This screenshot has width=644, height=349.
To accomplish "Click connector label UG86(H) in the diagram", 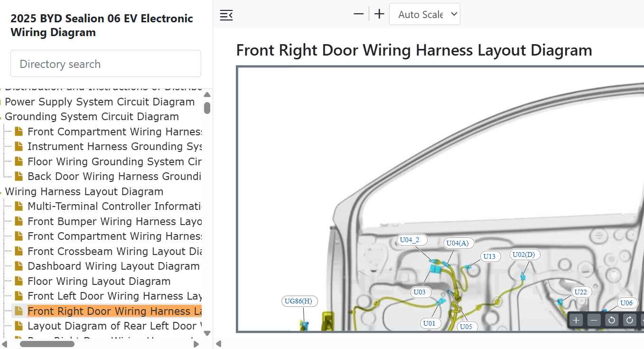I will (300, 301).
